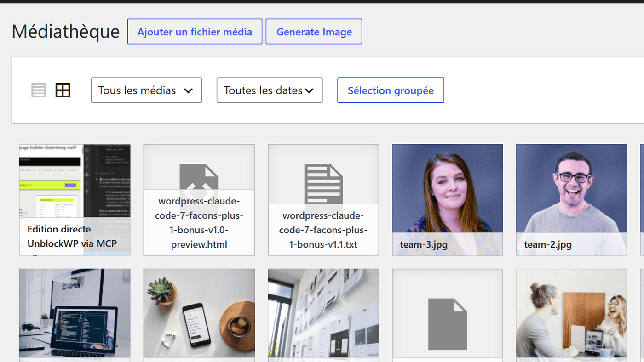The image size is (644, 362).
Task: Click the text document file icon
Action: 323,184
